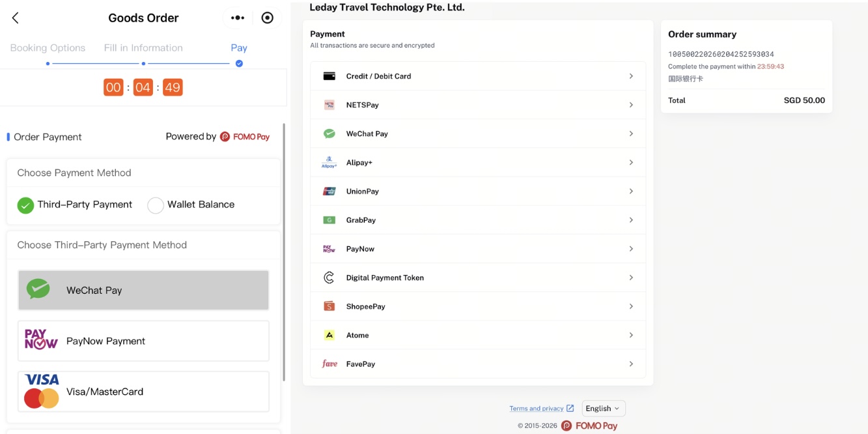Select the Pay step tab

(x=239, y=48)
